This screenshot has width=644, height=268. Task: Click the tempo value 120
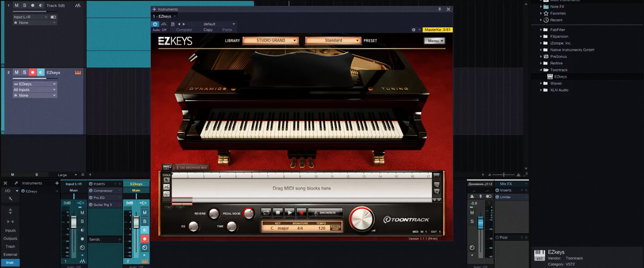(x=321, y=228)
